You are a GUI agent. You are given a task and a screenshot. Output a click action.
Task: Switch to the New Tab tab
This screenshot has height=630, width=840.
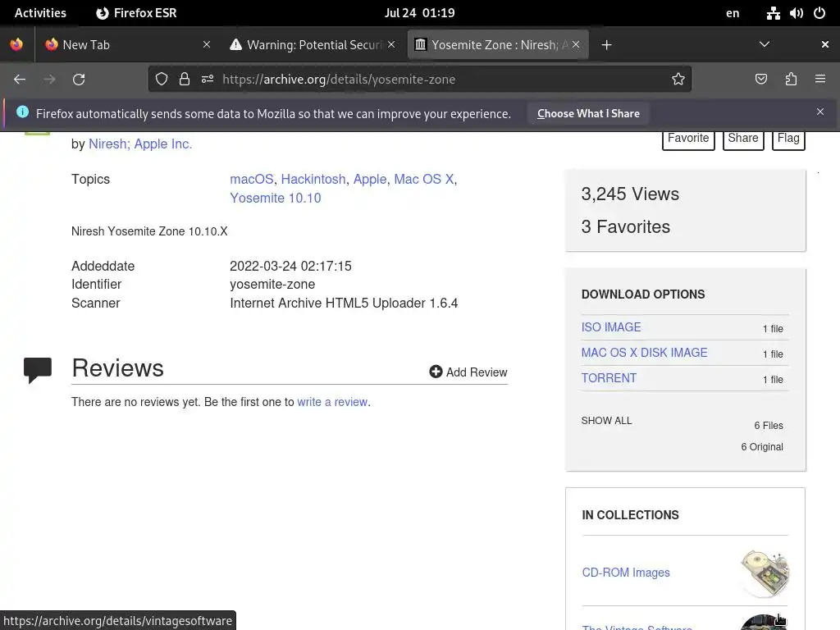point(127,44)
